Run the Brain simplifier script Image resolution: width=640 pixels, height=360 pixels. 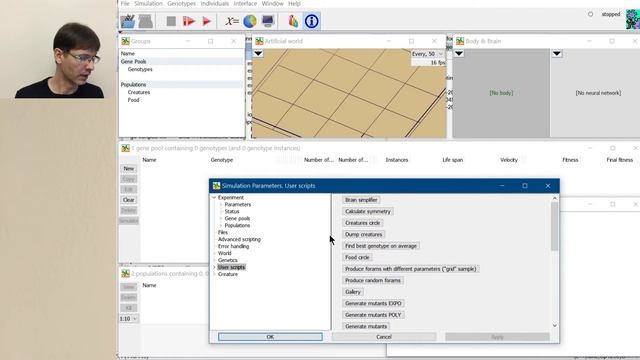click(361, 200)
